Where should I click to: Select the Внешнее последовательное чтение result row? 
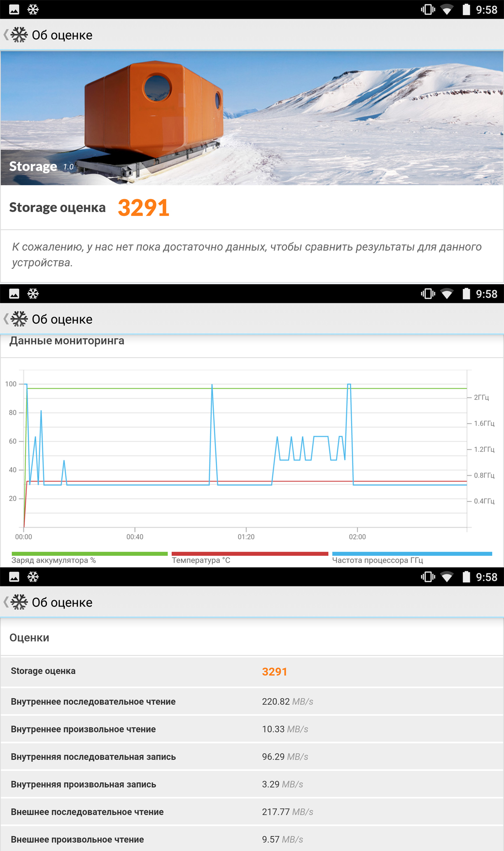point(252,812)
